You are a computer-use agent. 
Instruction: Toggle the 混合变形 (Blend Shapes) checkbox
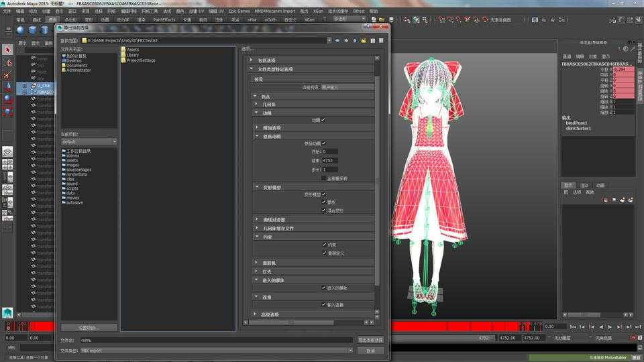[x=323, y=210]
